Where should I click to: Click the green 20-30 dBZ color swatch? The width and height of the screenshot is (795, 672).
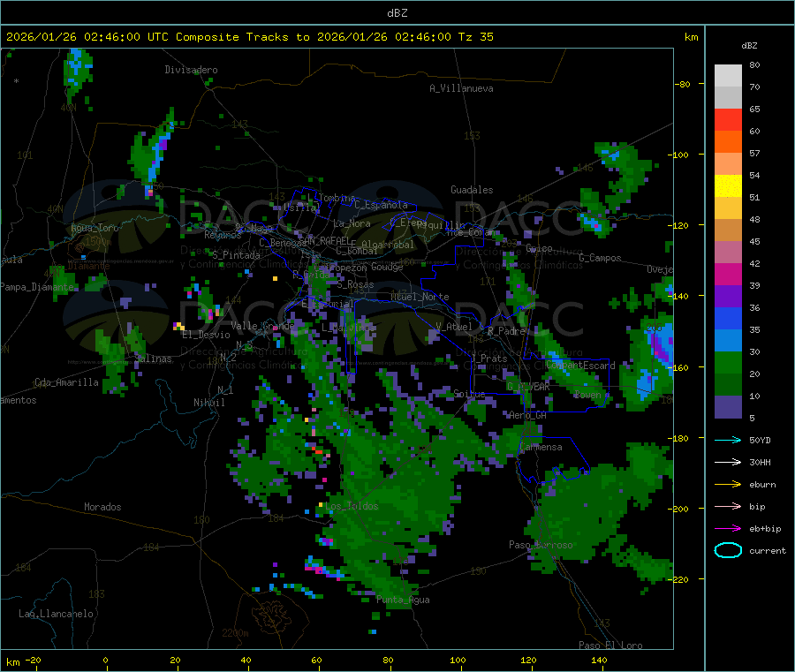728,363
